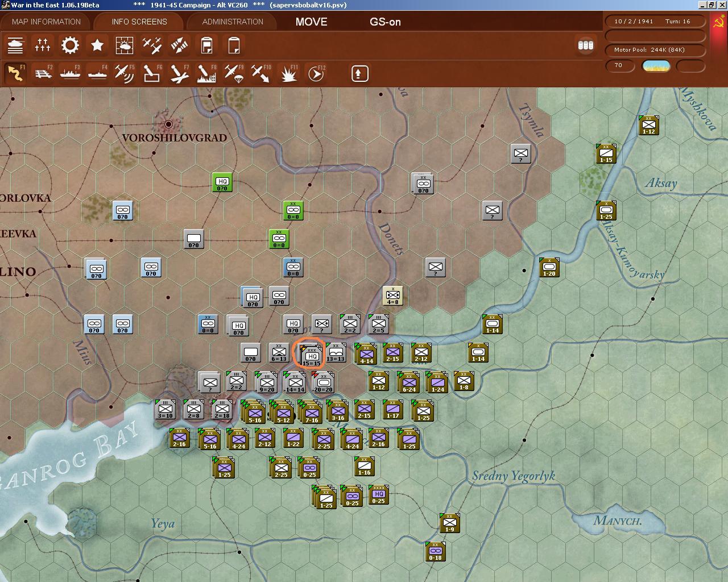Select the 20=20 armored unit counter
The width and height of the screenshot is (728, 582).
(x=323, y=382)
